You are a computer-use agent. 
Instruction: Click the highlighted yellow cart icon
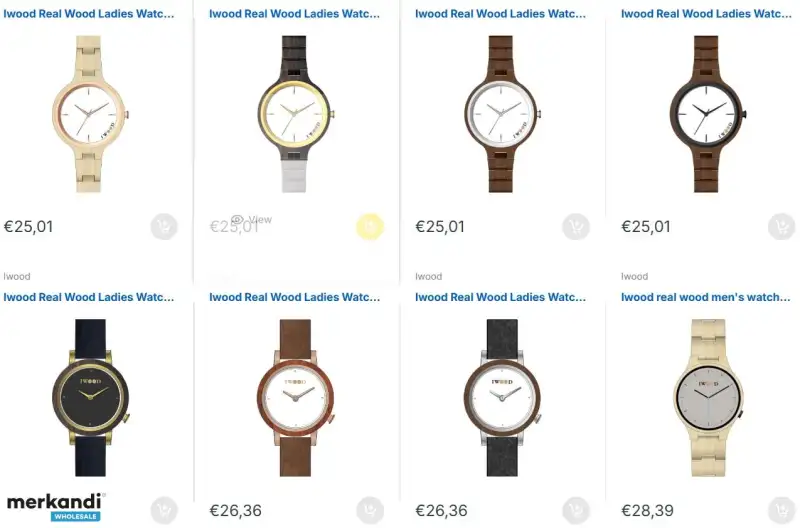pos(370,227)
